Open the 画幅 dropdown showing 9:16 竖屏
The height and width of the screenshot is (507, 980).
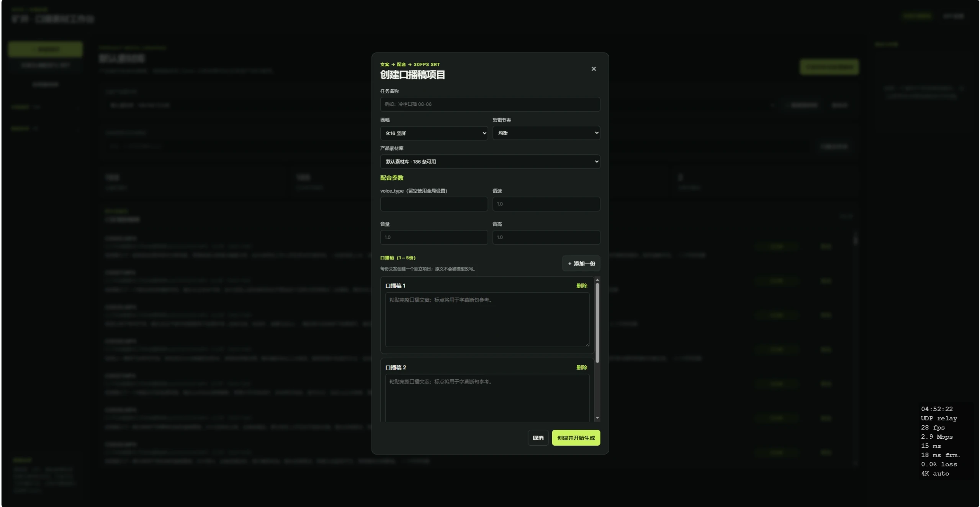click(434, 133)
